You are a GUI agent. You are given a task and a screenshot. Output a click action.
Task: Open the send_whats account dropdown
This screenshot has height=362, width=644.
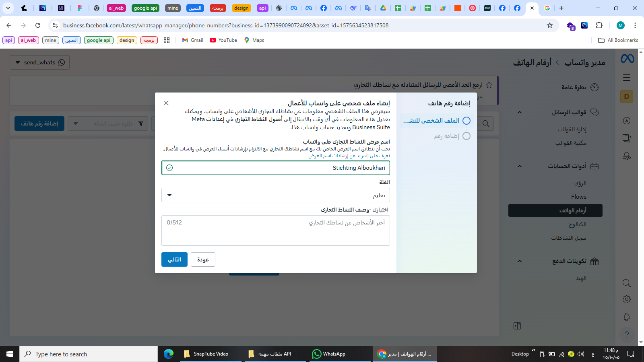(39, 62)
